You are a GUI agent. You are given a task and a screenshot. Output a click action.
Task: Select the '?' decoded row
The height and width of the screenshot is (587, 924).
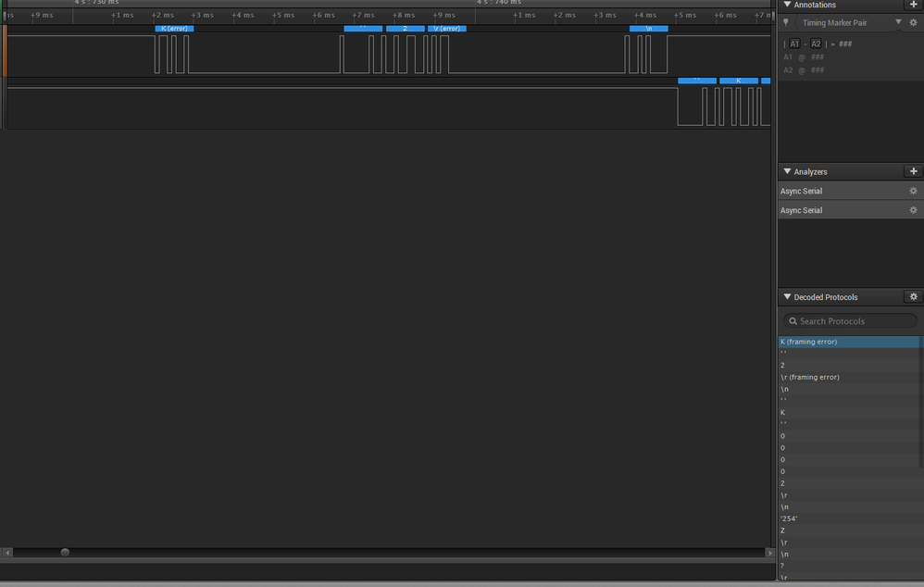849,566
